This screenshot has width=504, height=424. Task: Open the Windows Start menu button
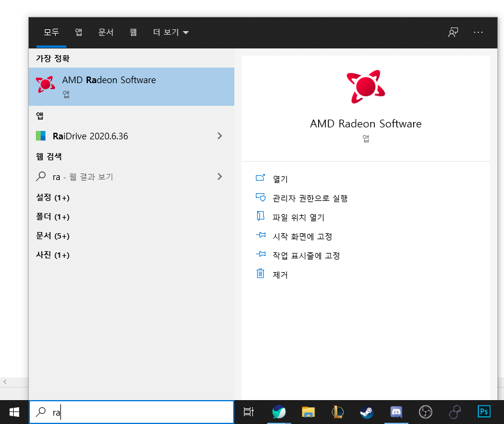[14, 412]
